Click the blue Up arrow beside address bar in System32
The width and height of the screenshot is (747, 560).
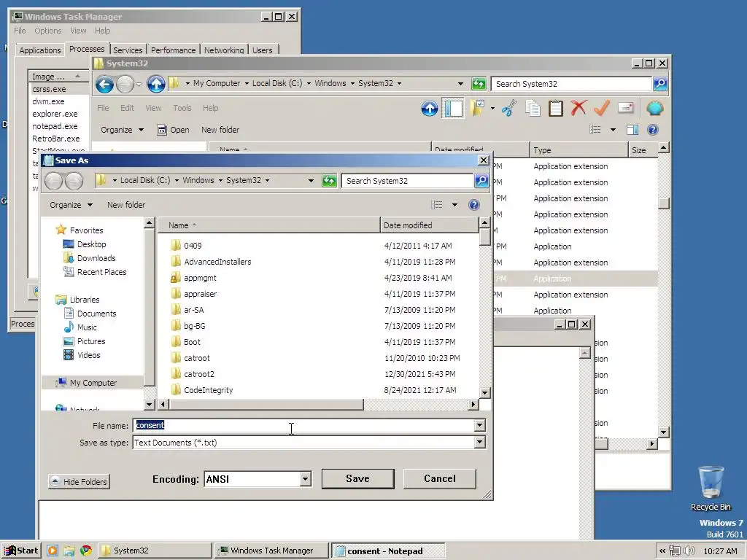tap(156, 85)
